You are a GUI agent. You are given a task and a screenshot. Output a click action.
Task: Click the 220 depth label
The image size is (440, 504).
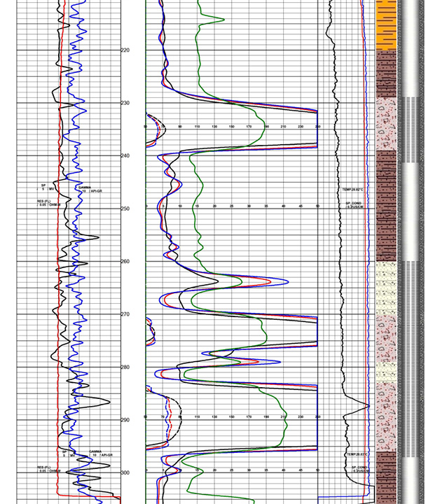click(125, 50)
